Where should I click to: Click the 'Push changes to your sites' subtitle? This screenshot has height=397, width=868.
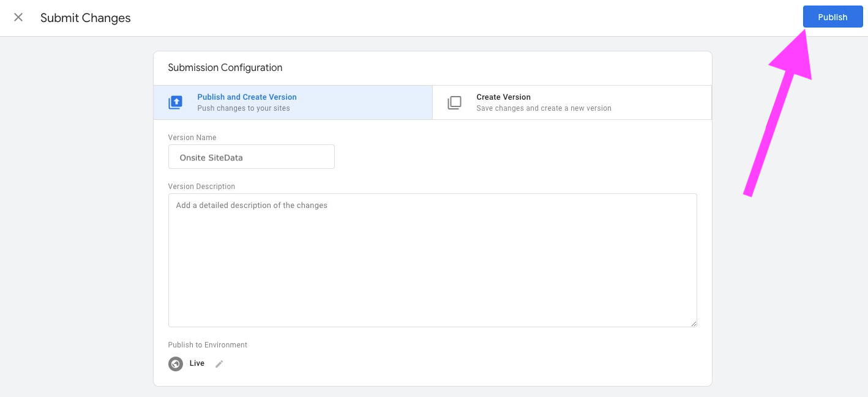click(x=244, y=108)
